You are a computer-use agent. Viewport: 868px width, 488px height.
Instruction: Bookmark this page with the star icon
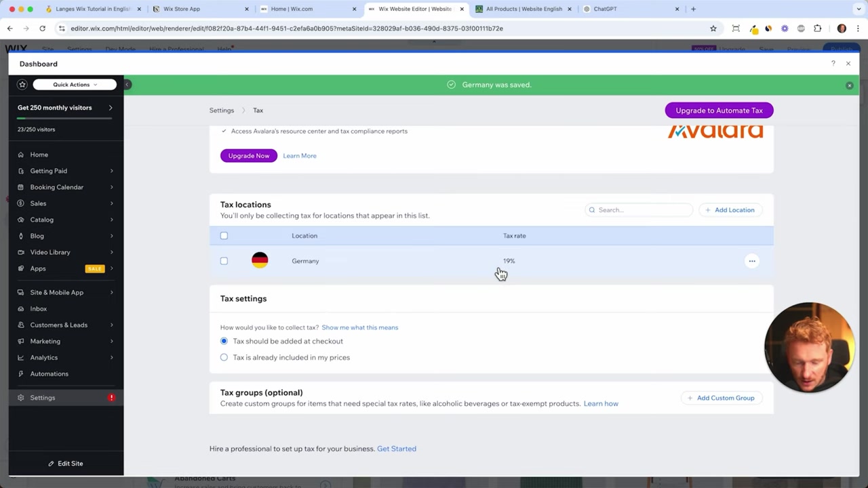[x=713, y=28]
